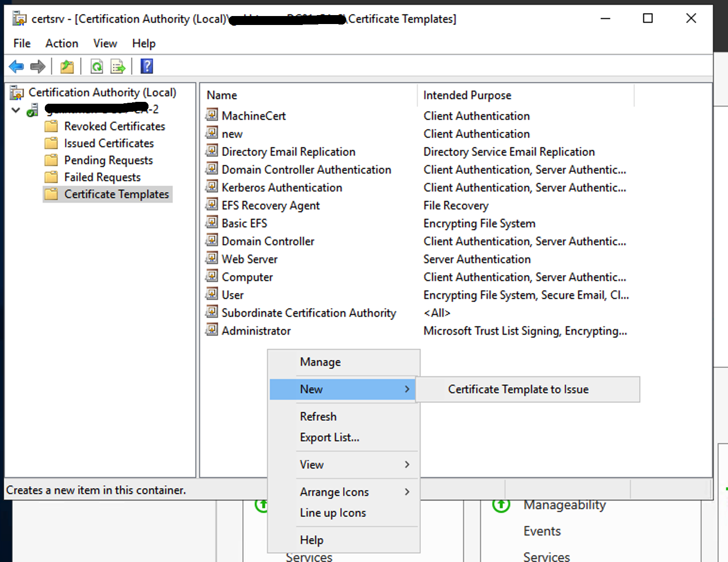Select the Pending Requests folder
The image size is (728, 562).
108,160
